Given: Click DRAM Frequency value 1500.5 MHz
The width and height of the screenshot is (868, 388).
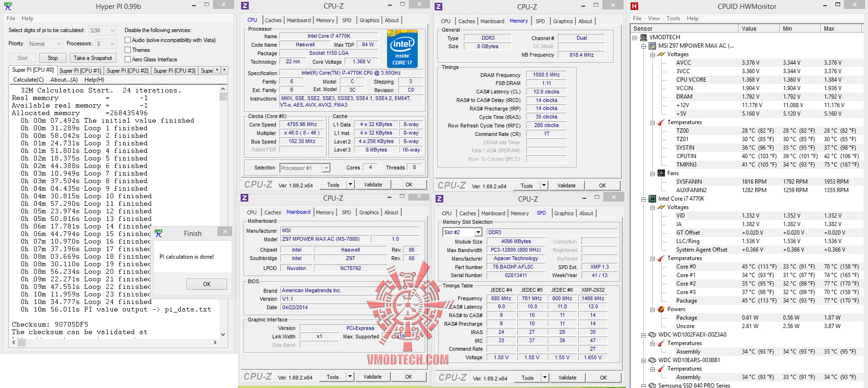Looking at the screenshot, I should point(547,75).
